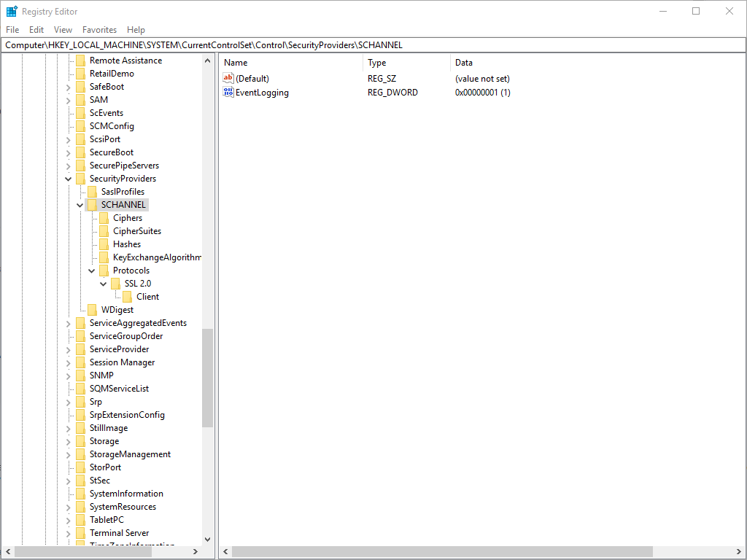Click tree pane scroll up arrow
747x560 pixels.
point(207,61)
